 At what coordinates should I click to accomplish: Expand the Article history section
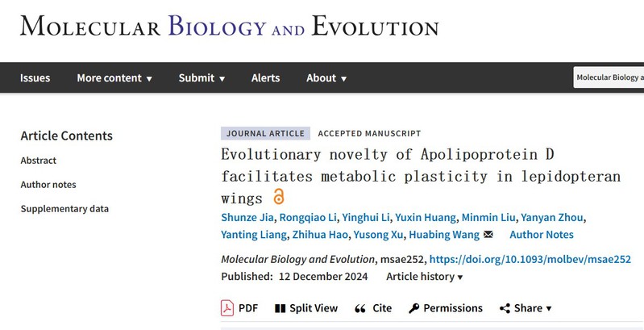[425, 277]
